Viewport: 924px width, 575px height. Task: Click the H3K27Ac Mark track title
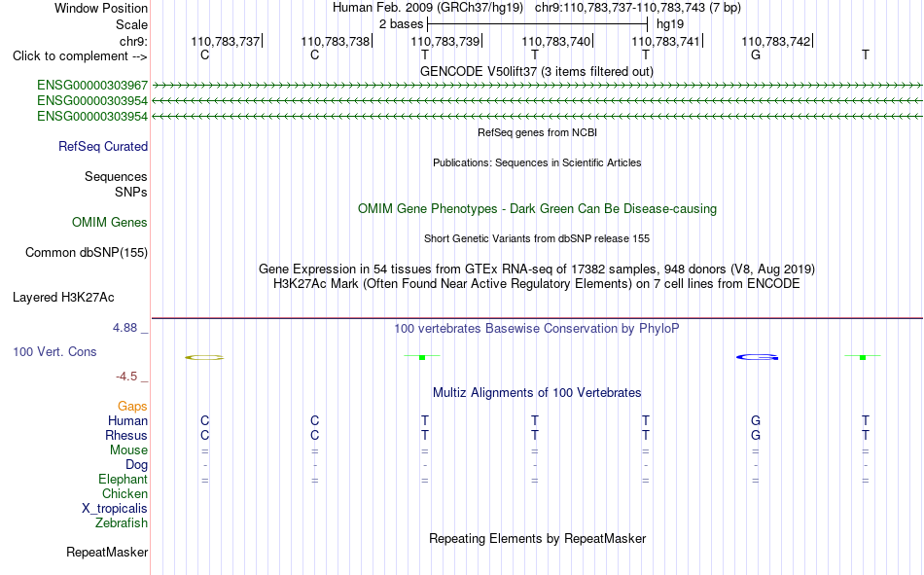tap(537, 284)
